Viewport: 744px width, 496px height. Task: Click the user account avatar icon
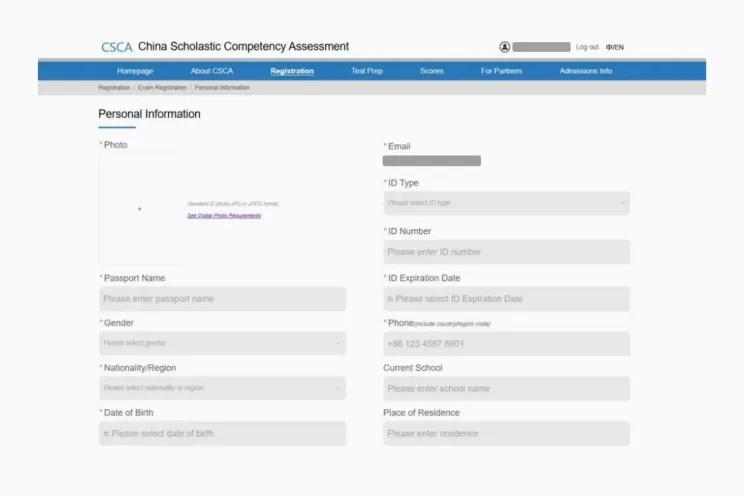click(504, 47)
